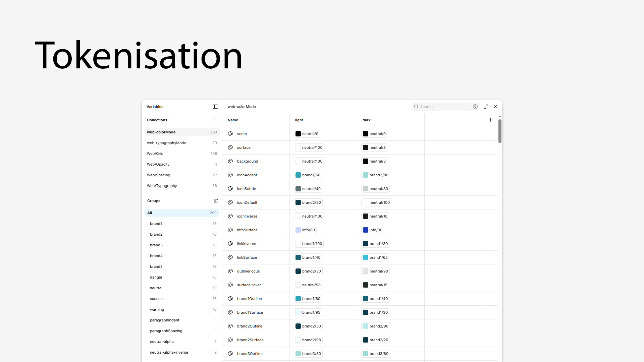
Task: Toggle the sidebar panel icon
Action: point(215,107)
